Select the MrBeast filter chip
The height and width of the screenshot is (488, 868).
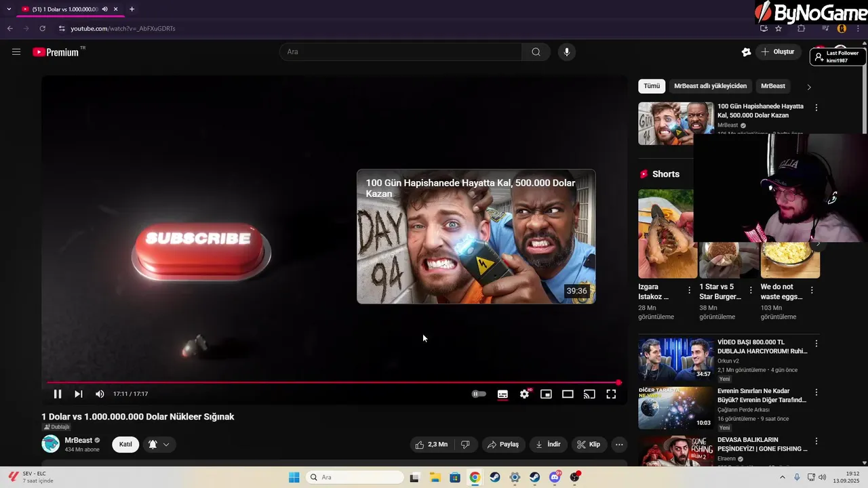coord(773,86)
